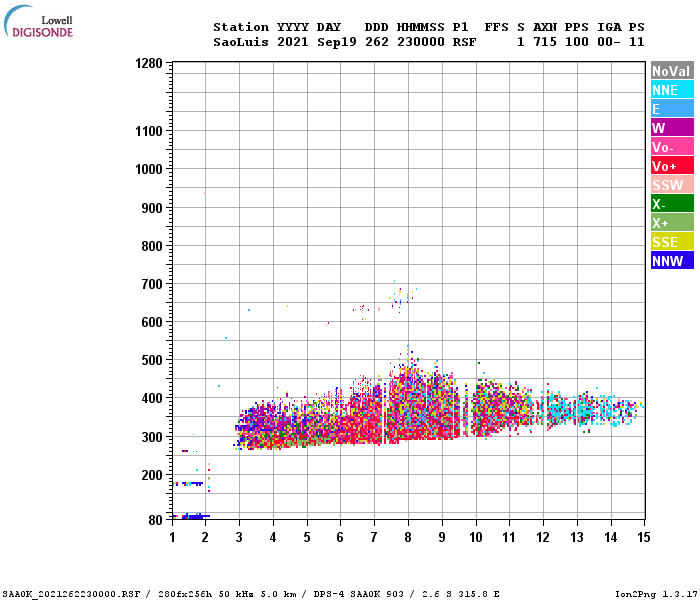This screenshot has width=700, height=600.
Task: Click y-axis label '400'
Action: [152, 398]
